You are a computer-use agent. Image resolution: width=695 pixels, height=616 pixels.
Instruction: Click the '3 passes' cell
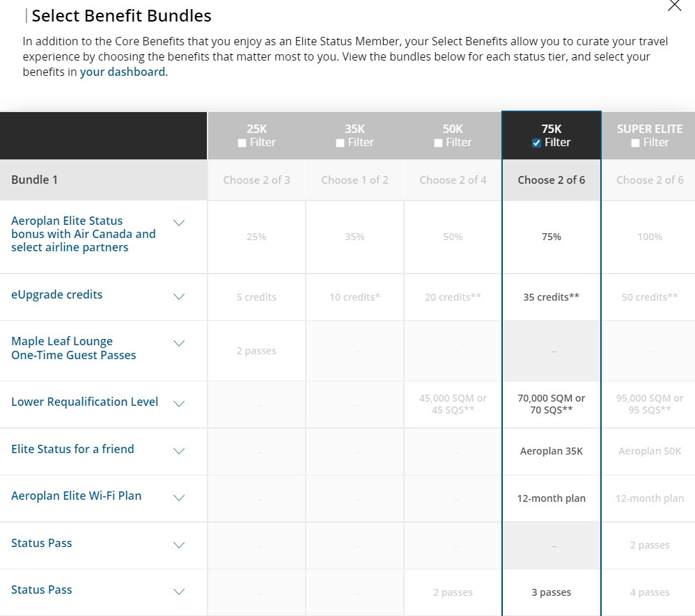click(552, 592)
